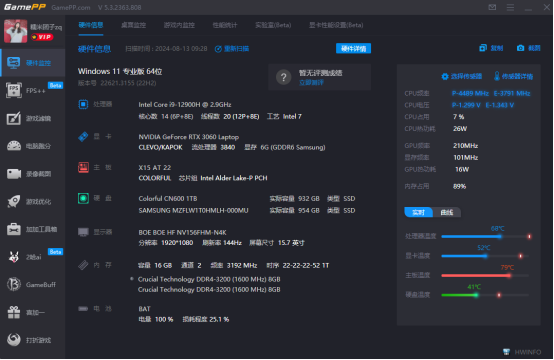
Task: Open the 喜加一 gift box icon
Action: click(14, 312)
